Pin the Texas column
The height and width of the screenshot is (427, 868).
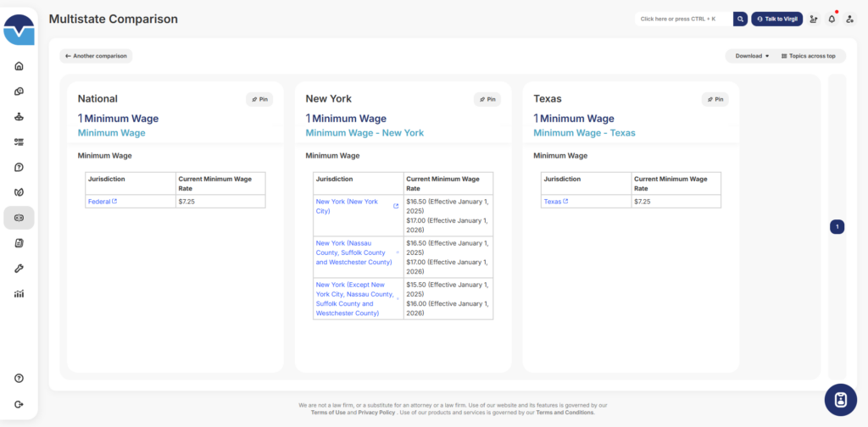tap(715, 99)
